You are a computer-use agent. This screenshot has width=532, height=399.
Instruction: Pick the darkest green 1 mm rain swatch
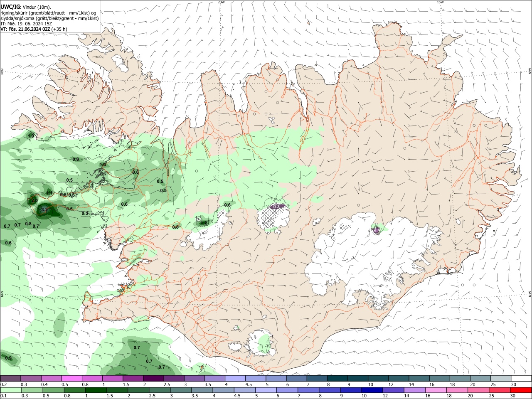point(96,390)
